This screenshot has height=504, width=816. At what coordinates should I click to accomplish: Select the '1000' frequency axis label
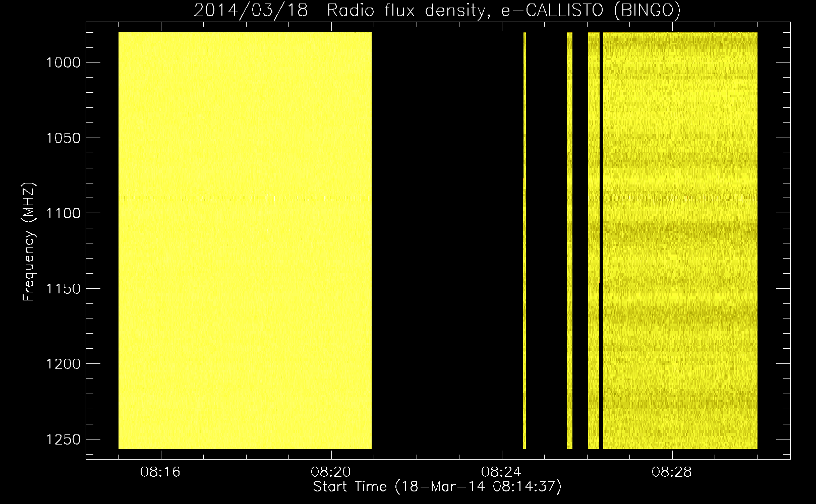[x=63, y=62]
